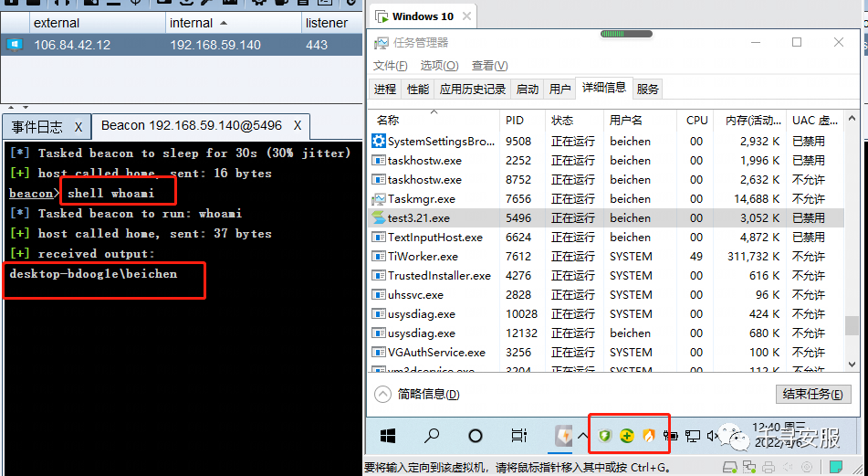Click the VMware sound card status icon
Image resolution: width=868 pixels, height=476 pixels.
pyautogui.click(x=789, y=467)
